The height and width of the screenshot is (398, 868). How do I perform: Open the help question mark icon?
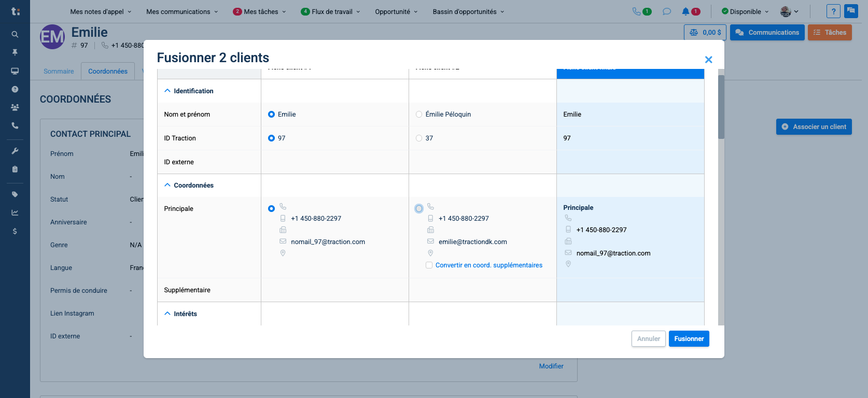[833, 11]
